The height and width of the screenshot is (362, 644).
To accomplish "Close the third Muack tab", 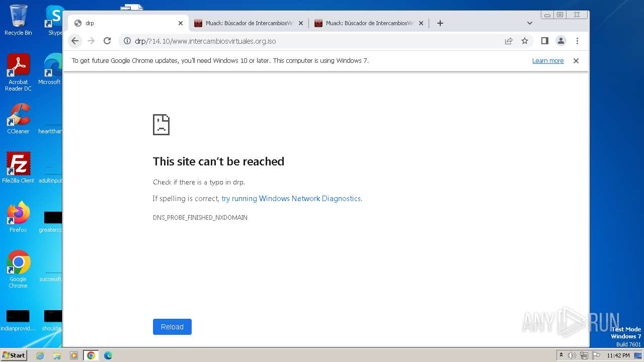I will (421, 23).
